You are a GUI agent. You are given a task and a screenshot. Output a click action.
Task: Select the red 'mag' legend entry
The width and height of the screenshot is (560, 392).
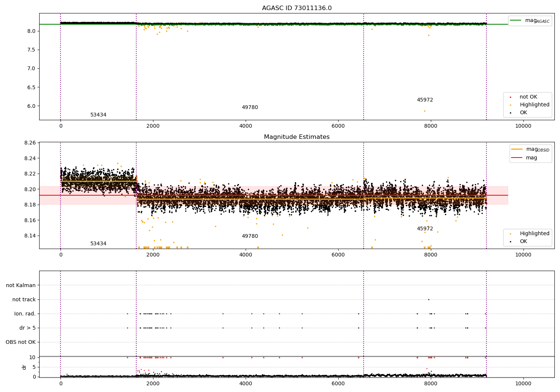[x=525, y=158]
